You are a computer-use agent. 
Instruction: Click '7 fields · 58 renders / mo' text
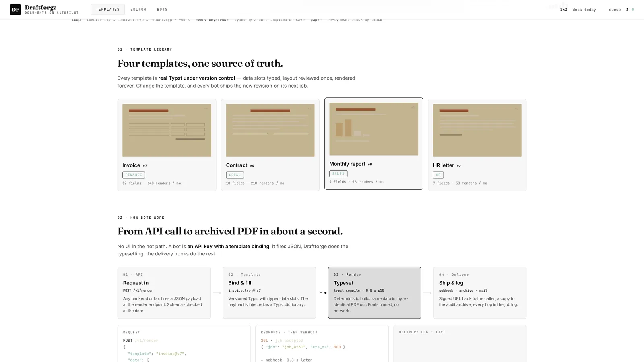pyautogui.click(x=460, y=183)
